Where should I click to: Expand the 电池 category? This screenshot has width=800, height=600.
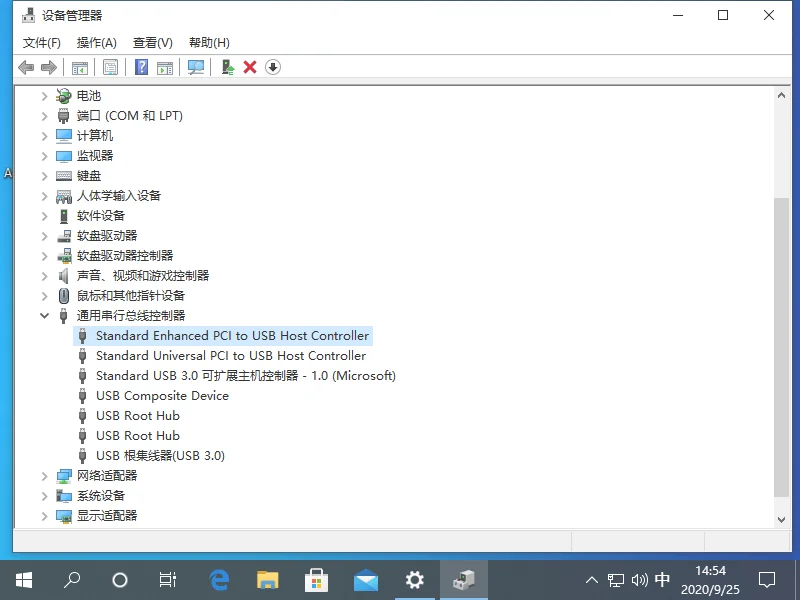44,96
